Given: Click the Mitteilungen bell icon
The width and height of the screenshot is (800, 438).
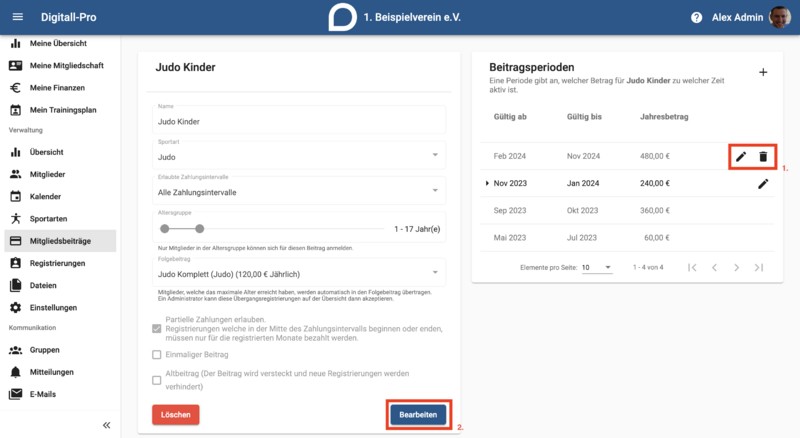Looking at the screenshot, I should (16, 372).
